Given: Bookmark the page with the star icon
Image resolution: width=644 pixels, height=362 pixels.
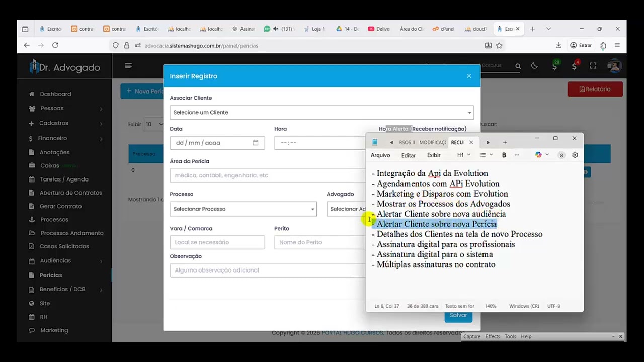Looking at the screenshot, I should point(499,45).
